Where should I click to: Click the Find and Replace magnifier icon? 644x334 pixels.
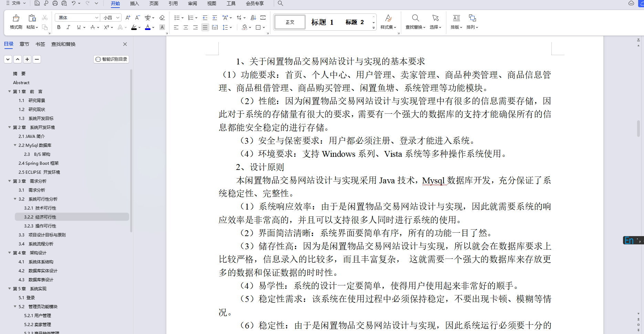point(416,18)
